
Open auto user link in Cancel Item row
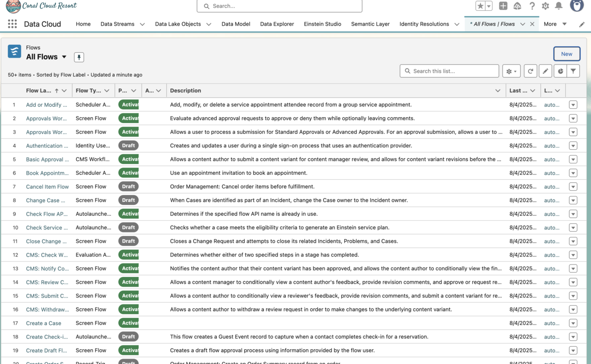coord(552,187)
